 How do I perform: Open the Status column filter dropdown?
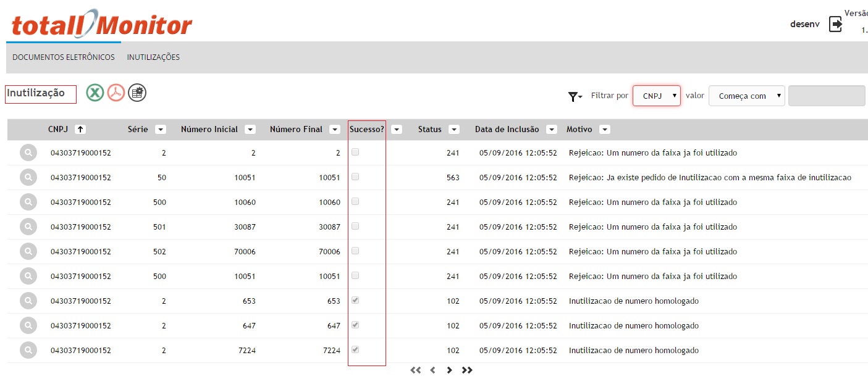(454, 130)
